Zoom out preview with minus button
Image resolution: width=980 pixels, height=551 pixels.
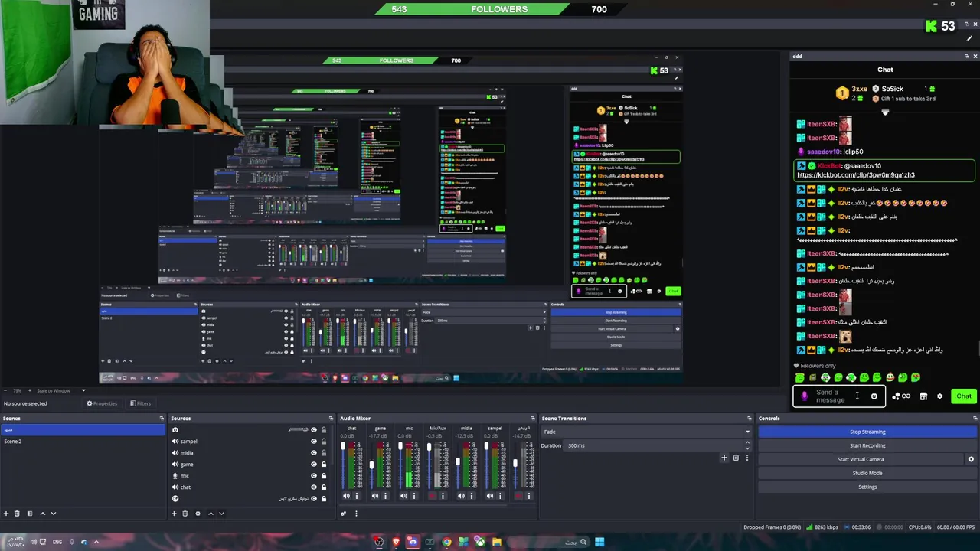(x=6, y=390)
